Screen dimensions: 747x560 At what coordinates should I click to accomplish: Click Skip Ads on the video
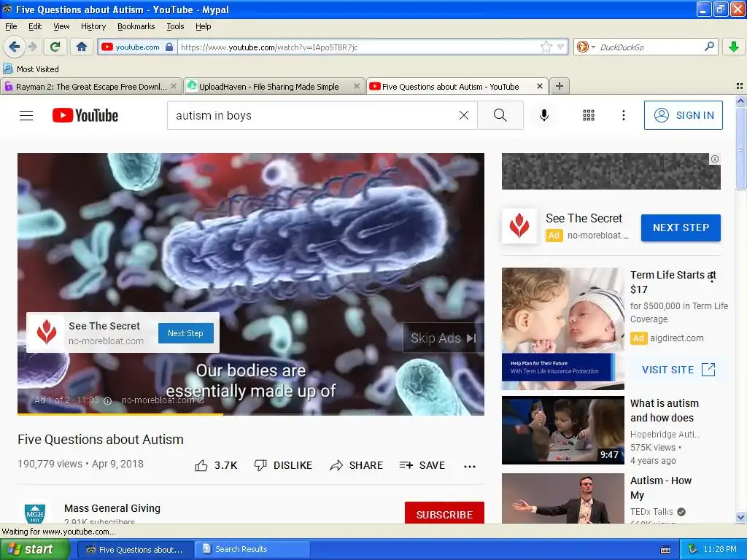coord(443,338)
